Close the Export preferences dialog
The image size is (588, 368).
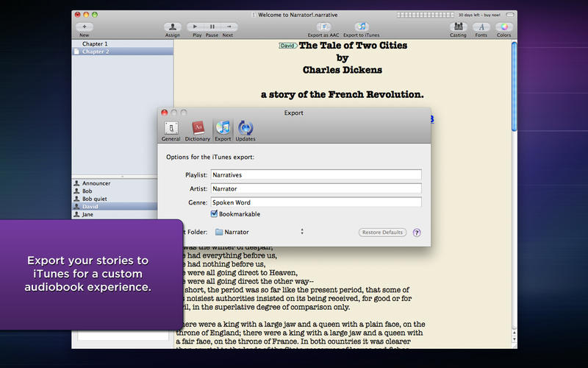[164, 113]
